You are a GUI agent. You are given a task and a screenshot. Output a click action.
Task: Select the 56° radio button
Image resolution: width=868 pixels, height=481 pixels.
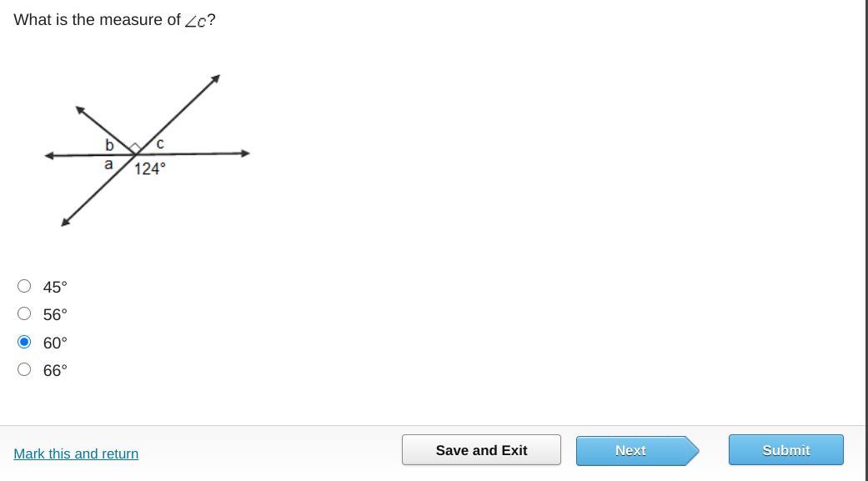pos(24,313)
